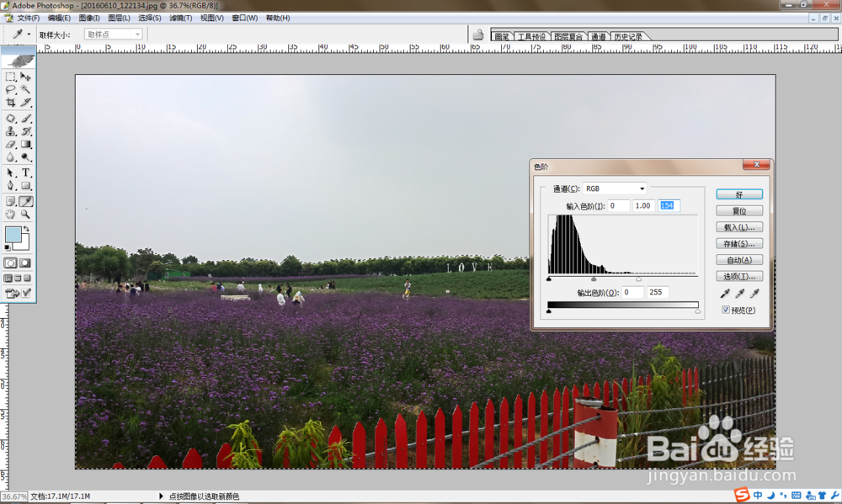Open the 通道 RGB channel dropdown

(615, 188)
